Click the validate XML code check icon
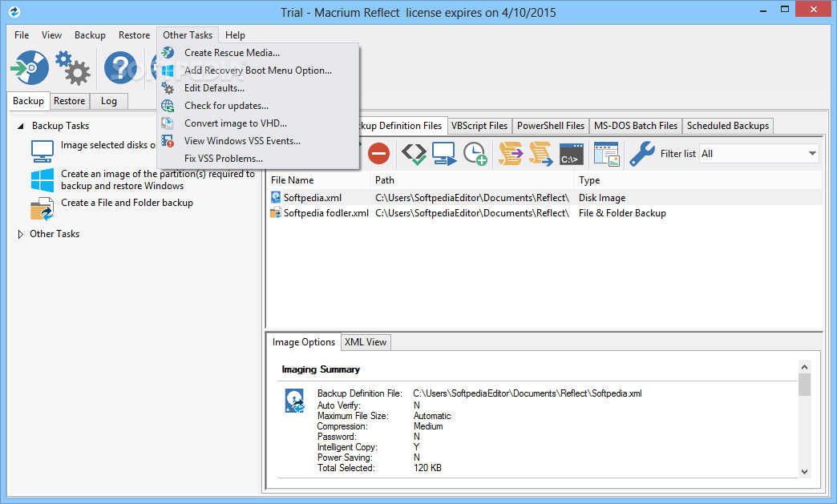Image resolution: width=837 pixels, height=504 pixels. click(x=414, y=154)
